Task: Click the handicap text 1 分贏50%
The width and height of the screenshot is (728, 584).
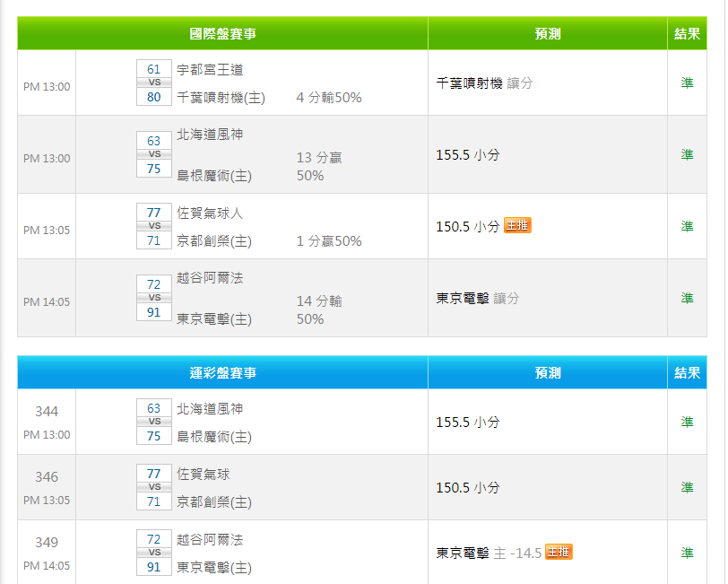Action: [x=329, y=241]
